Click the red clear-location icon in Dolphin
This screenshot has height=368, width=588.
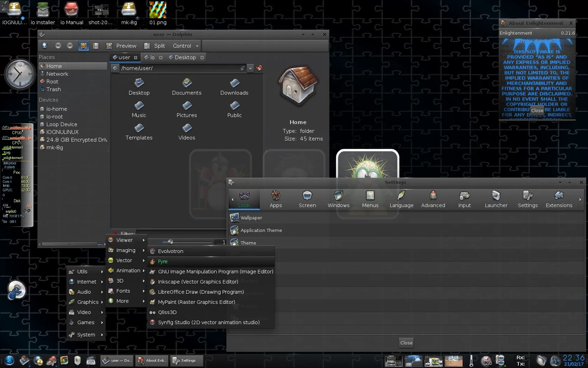click(259, 68)
